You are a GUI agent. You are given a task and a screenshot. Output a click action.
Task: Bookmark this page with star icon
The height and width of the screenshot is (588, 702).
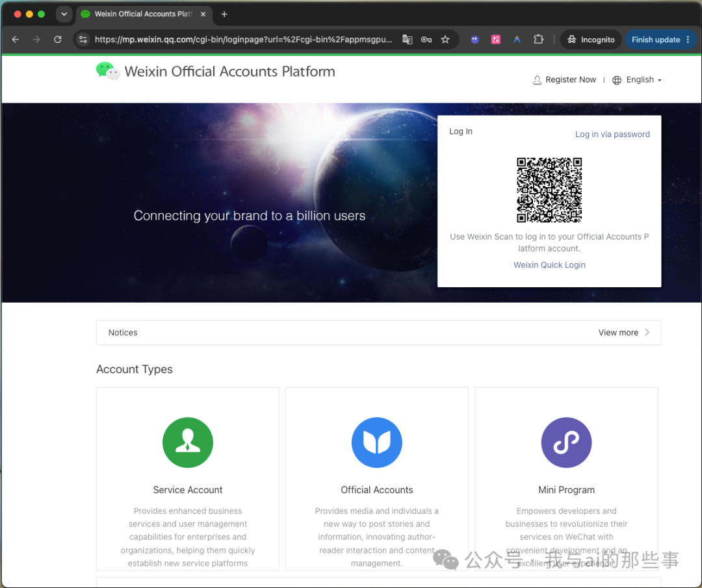(445, 40)
